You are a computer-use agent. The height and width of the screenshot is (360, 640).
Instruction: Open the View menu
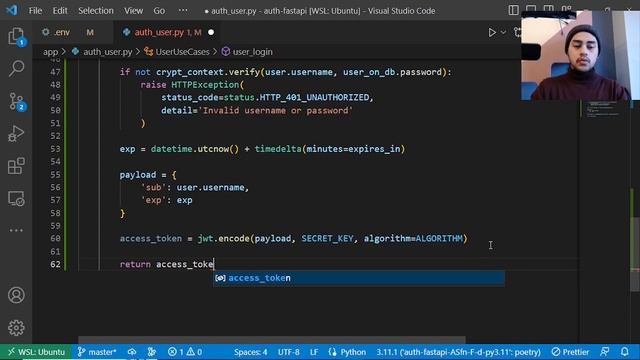point(133,11)
